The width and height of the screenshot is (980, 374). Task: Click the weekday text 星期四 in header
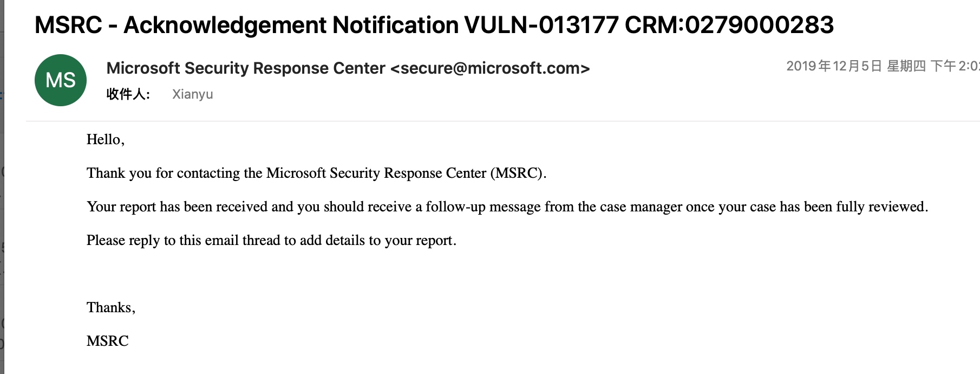click(906, 66)
